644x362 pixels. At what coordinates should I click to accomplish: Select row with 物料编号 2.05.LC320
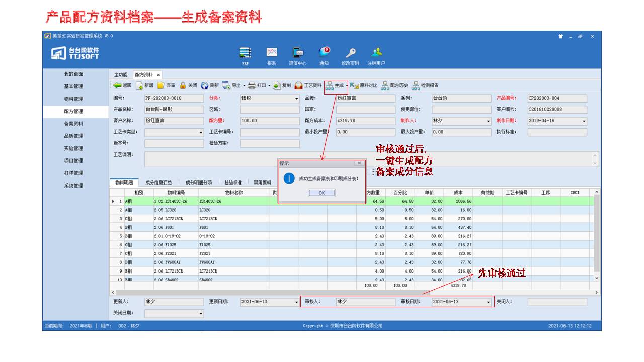(352, 210)
